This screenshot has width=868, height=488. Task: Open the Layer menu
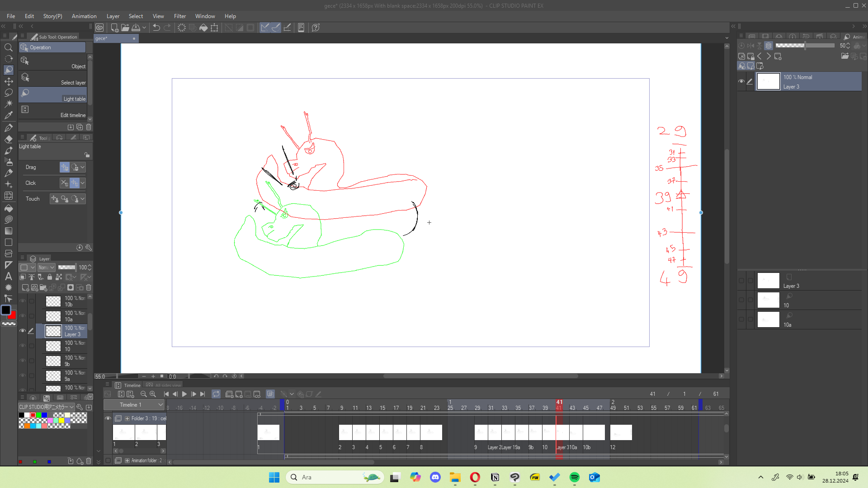113,16
